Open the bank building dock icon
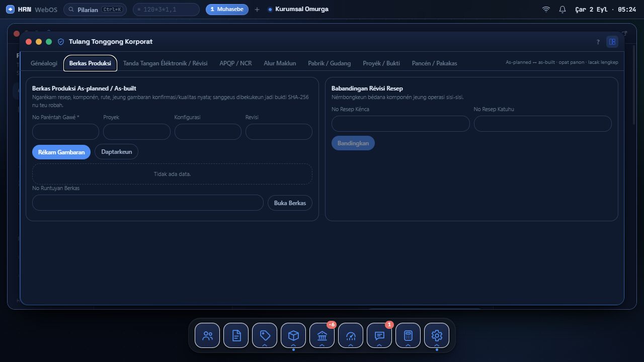This screenshot has width=644, height=362. pos(322,335)
